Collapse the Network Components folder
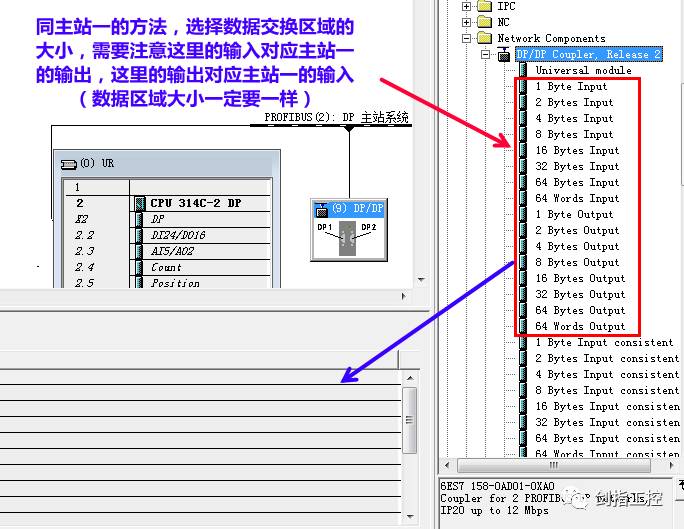 pyautogui.click(x=466, y=38)
